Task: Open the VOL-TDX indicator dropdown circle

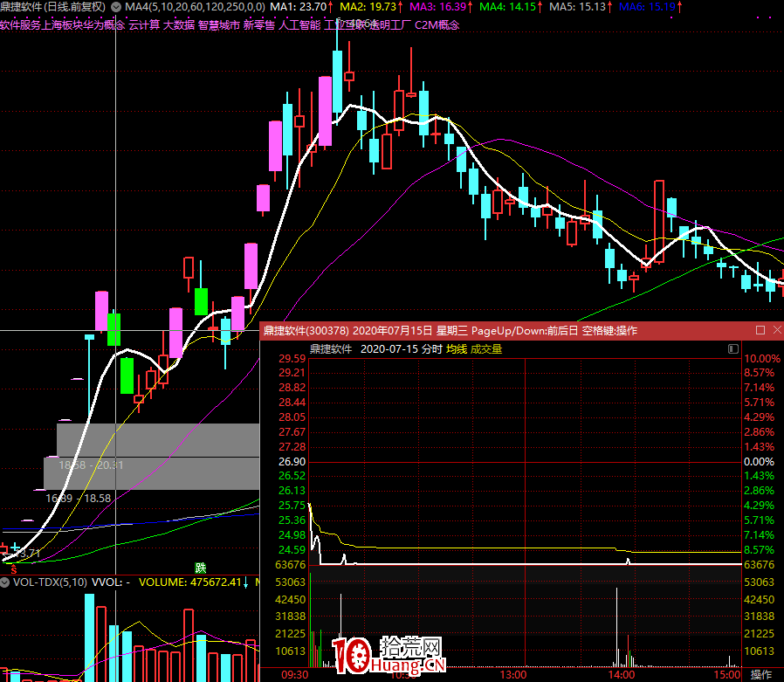Action: pyautogui.click(x=5, y=582)
